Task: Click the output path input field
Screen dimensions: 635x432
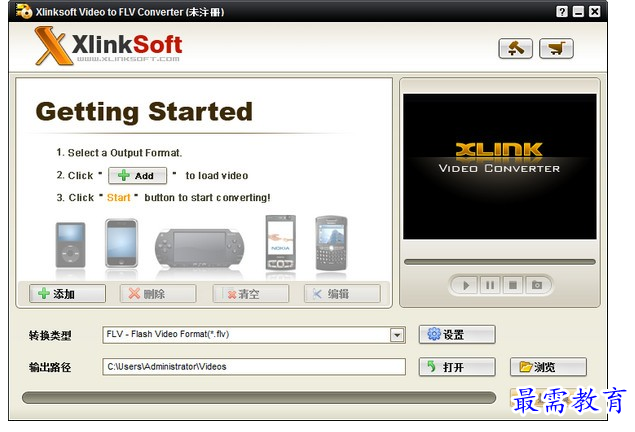Action: pyautogui.click(x=254, y=367)
